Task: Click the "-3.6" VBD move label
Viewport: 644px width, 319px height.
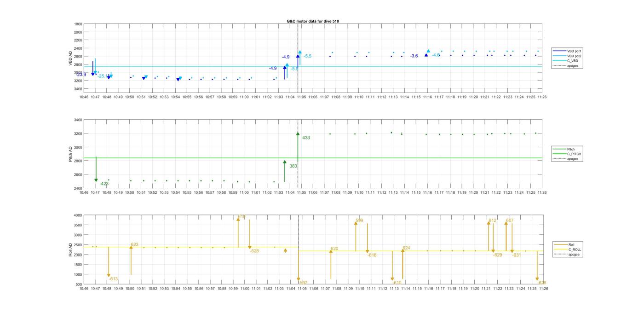Action: click(414, 56)
